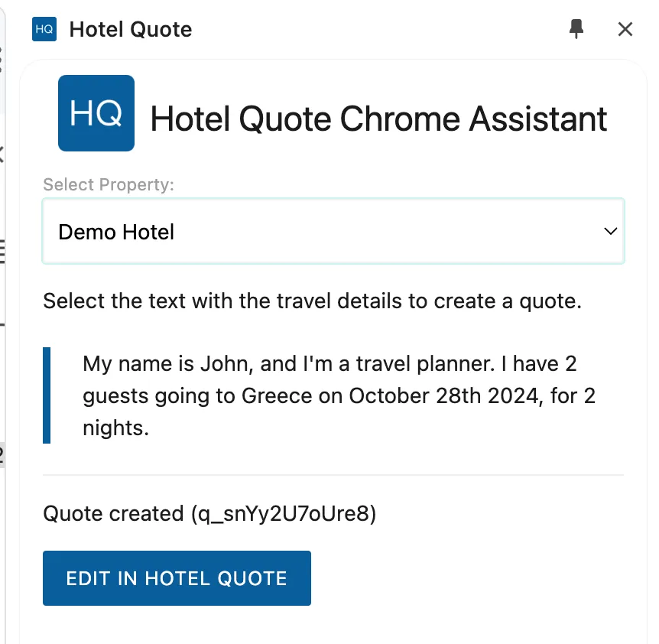Click the large blue HQ logo
The image size is (659, 644).
coord(96,113)
